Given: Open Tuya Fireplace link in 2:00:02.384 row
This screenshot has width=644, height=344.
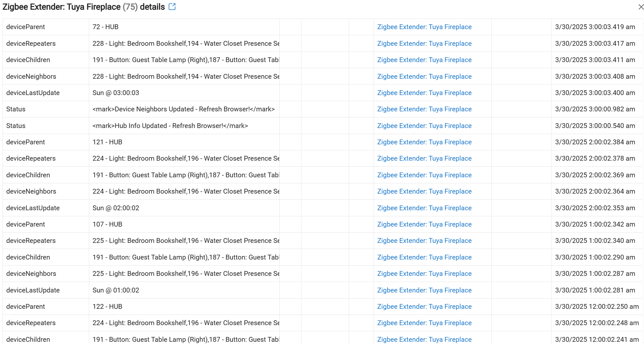Looking at the screenshot, I should pyautogui.click(x=424, y=142).
